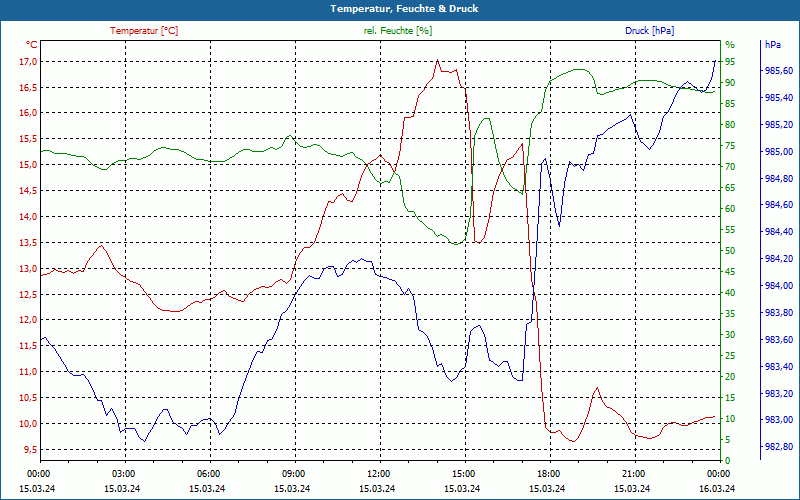This screenshot has height=500, width=800.
Task: Click the '11,5' temperature axis value
Action: click(29, 346)
